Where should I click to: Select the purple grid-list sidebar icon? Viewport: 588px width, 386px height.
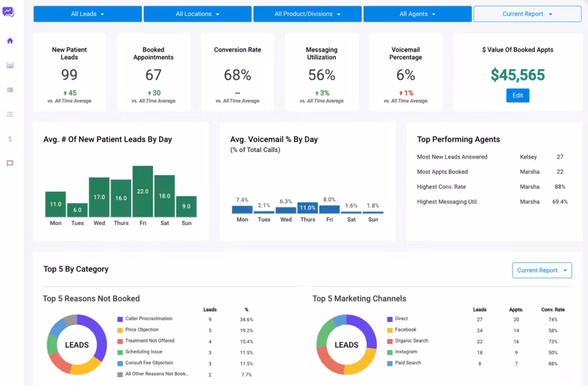tap(10, 89)
